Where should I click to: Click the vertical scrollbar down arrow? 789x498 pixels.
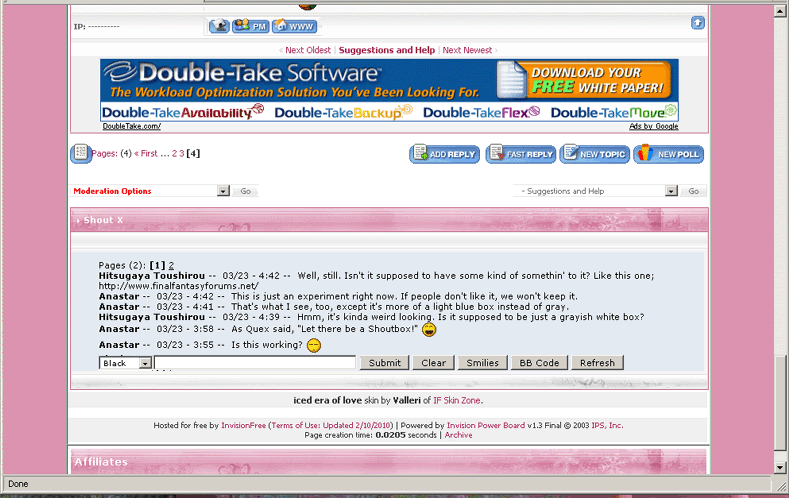(x=780, y=467)
